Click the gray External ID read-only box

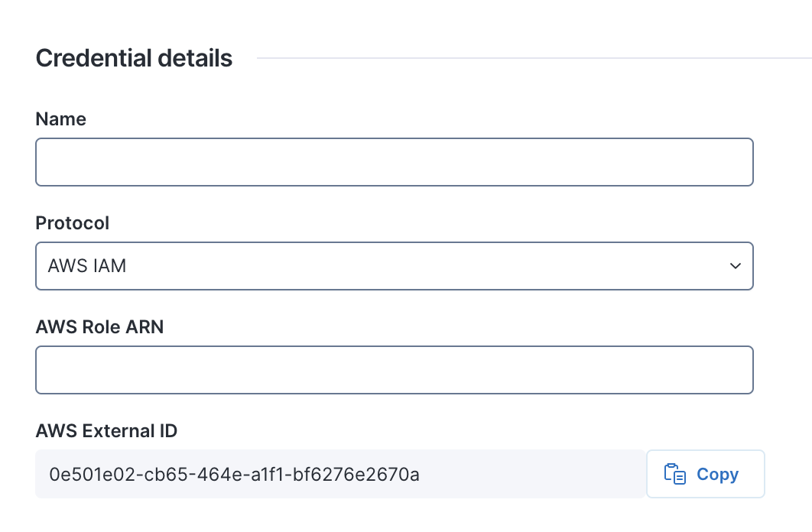[535, 474]
